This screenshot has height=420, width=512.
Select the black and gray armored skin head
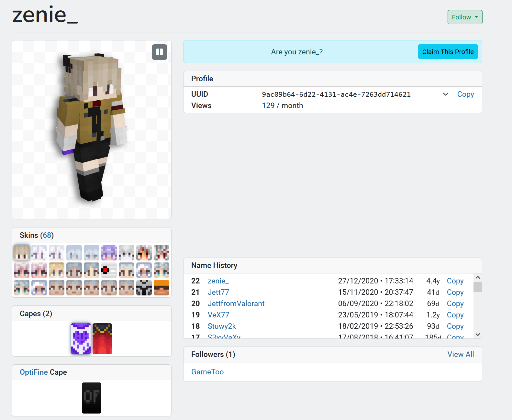point(144,288)
